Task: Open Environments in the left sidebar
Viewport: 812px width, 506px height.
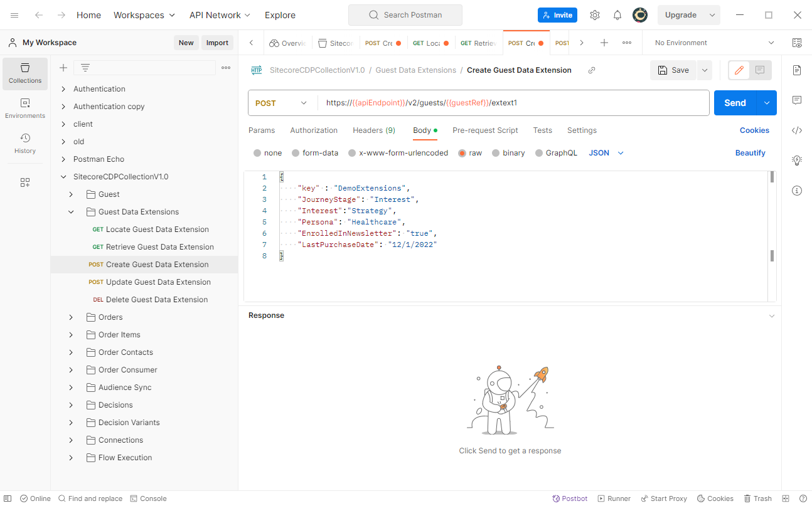Action: (x=25, y=108)
